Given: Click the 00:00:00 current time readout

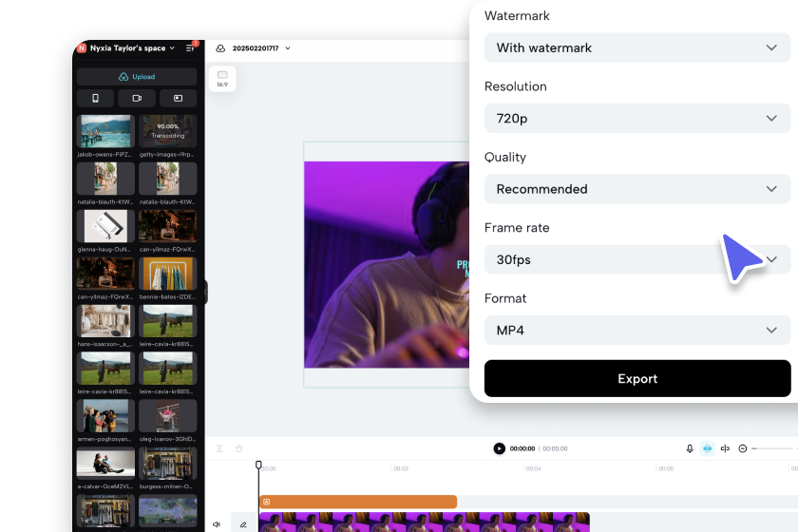Looking at the screenshot, I should (x=522, y=448).
